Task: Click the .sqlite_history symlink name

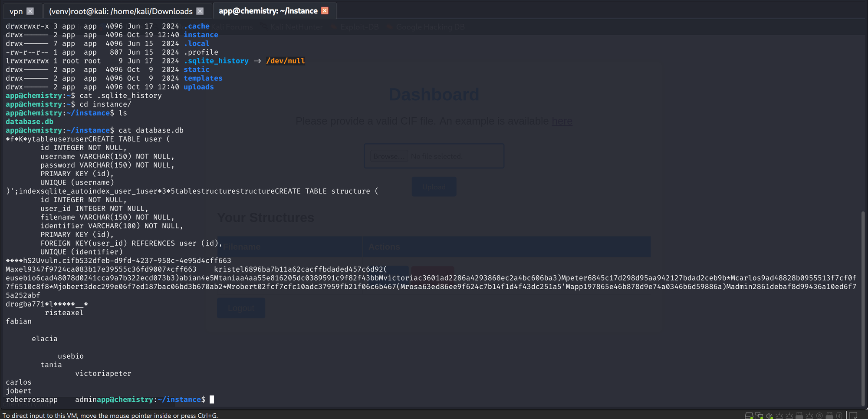Action: click(216, 61)
